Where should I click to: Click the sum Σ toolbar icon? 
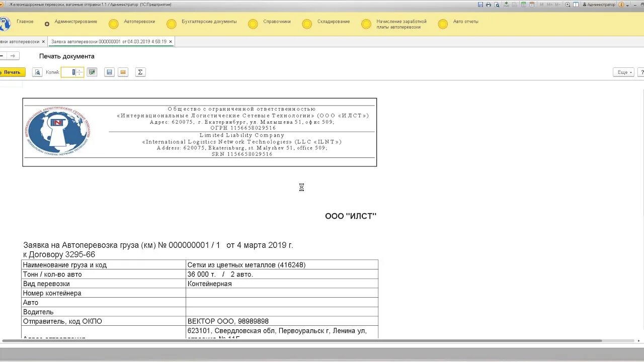pos(140,72)
